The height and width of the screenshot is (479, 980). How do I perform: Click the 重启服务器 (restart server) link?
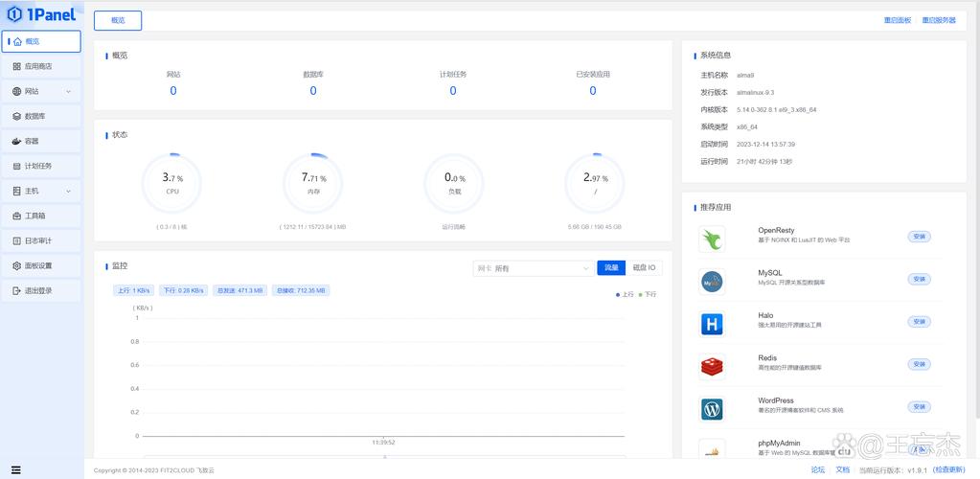pos(939,20)
